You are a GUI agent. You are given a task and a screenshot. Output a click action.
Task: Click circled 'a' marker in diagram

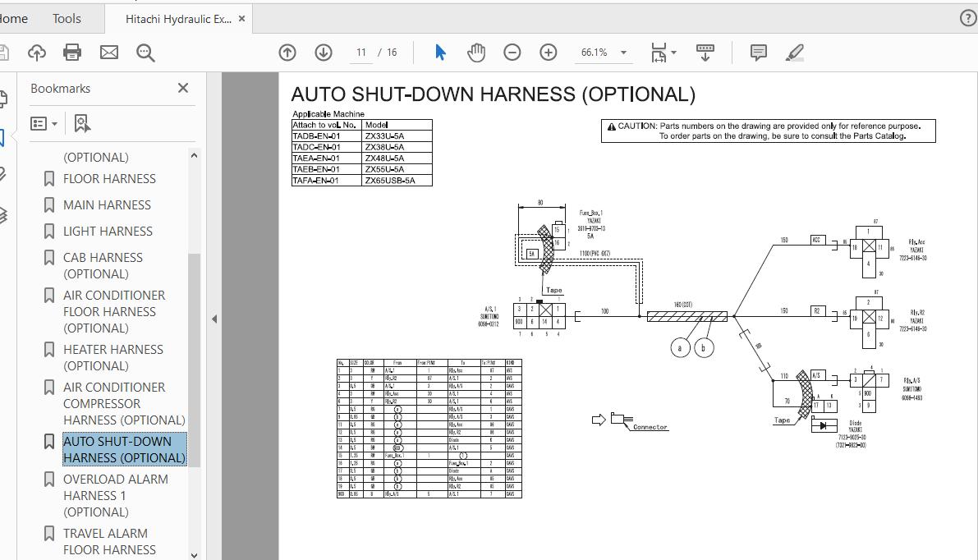tap(680, 348)
